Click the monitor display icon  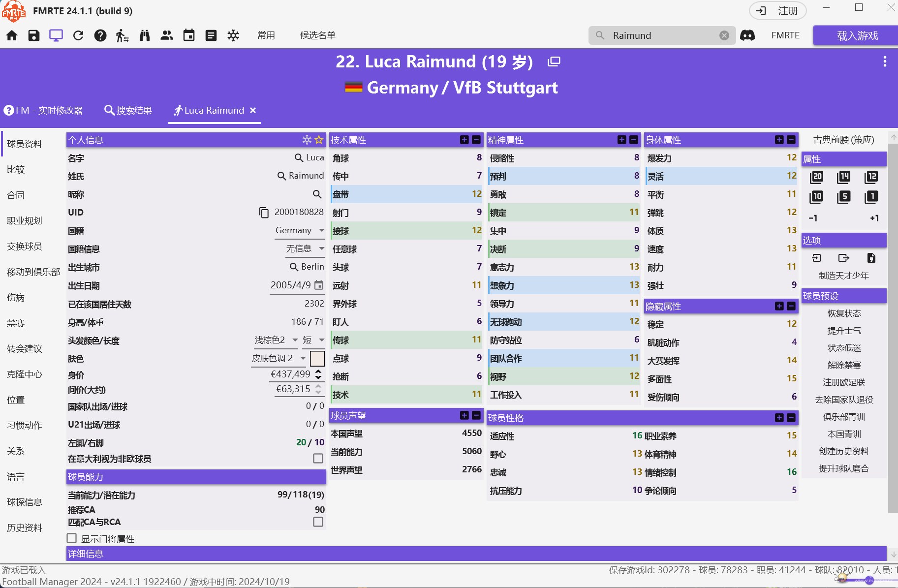56,35
